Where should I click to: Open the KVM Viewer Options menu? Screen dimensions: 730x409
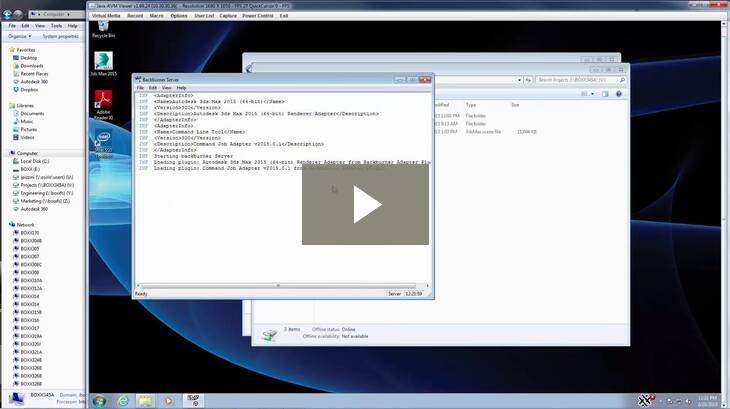pos(179,16)
